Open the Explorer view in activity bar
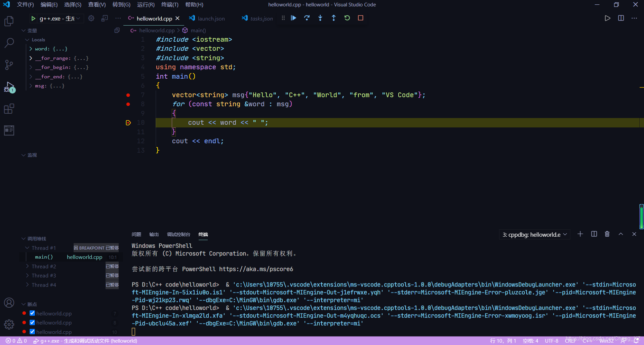This screenshot has height=345, width=644. pyautogui.click(x=9, y=21)
